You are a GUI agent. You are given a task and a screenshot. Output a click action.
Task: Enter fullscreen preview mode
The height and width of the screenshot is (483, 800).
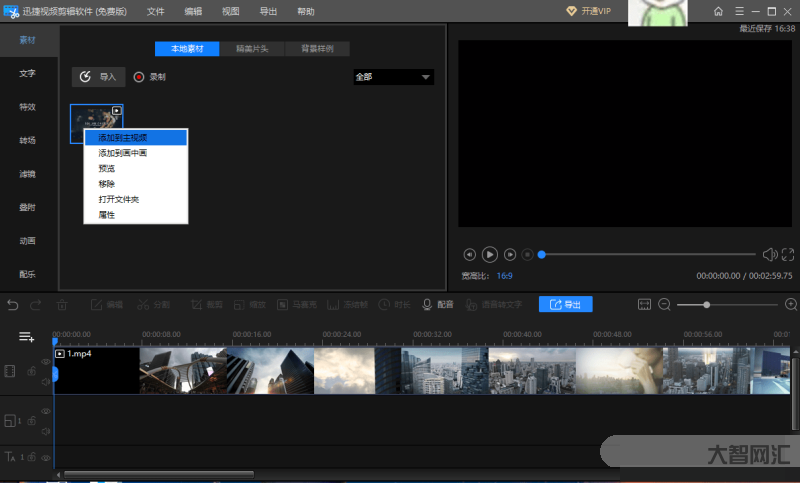[789, 255]
